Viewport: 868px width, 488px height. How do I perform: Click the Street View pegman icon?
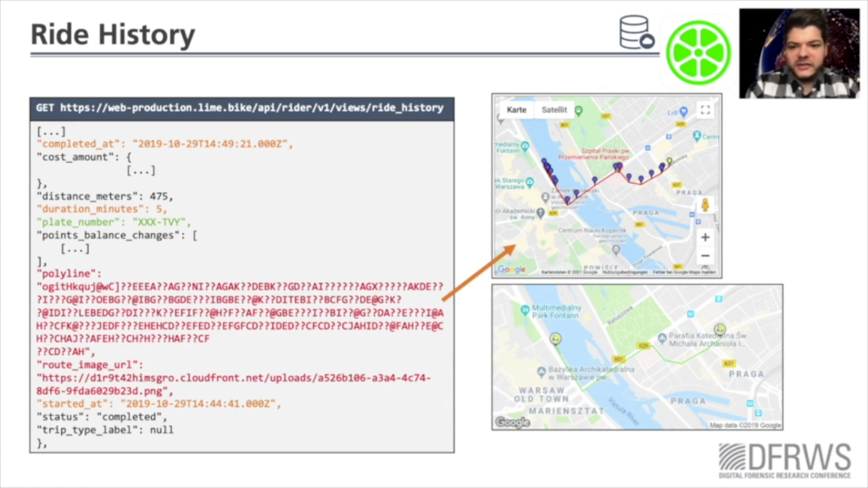[x=704, y=204]
